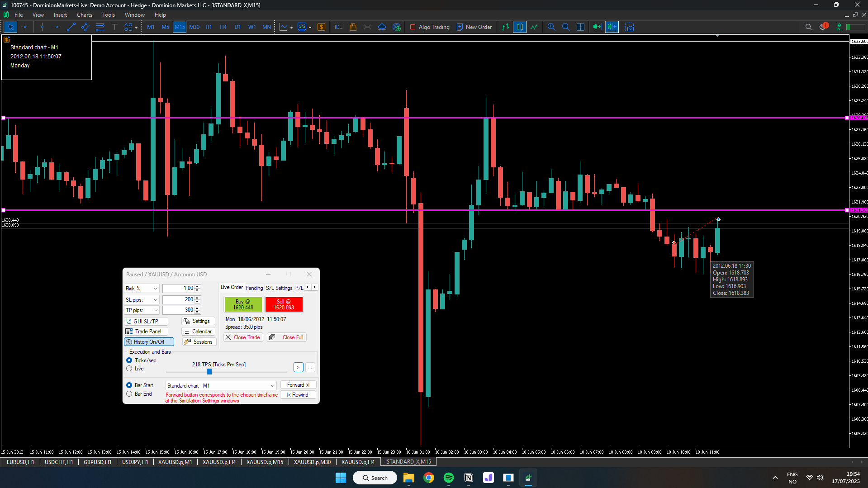Select the Live execution radio button

pyautogui.click(x=129, y=369)
